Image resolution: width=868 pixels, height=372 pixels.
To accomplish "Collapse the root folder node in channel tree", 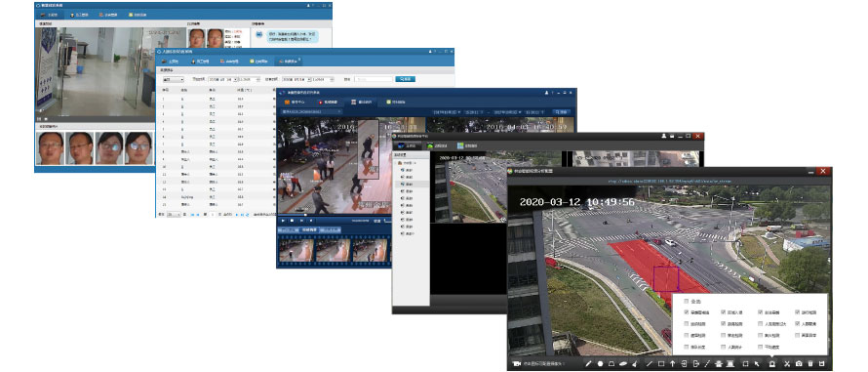I will [x=396, y=162].
